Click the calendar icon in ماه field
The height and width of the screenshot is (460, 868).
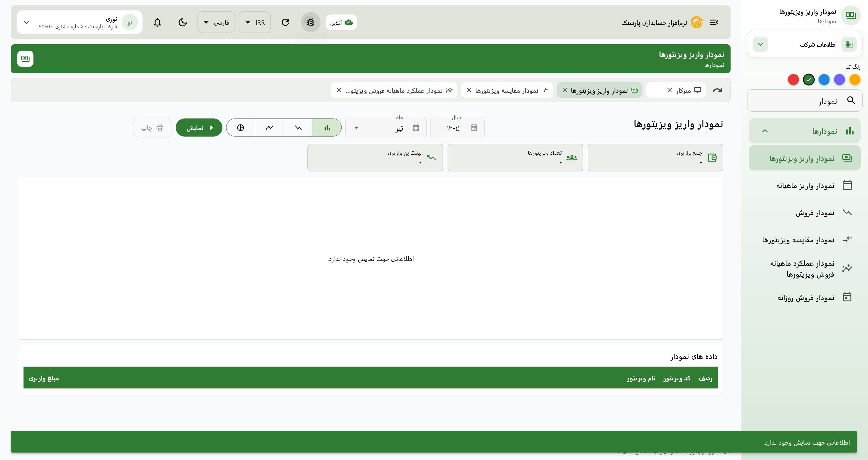pos(416,128)
